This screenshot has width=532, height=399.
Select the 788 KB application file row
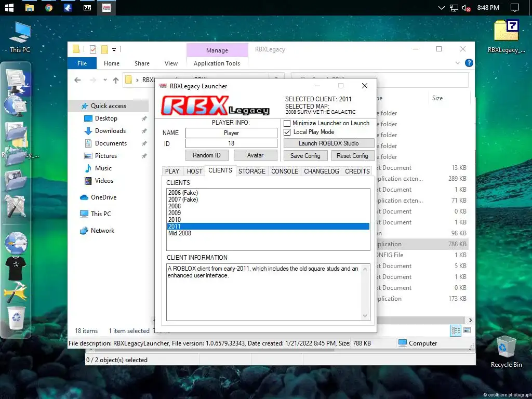tap(423, 244)
